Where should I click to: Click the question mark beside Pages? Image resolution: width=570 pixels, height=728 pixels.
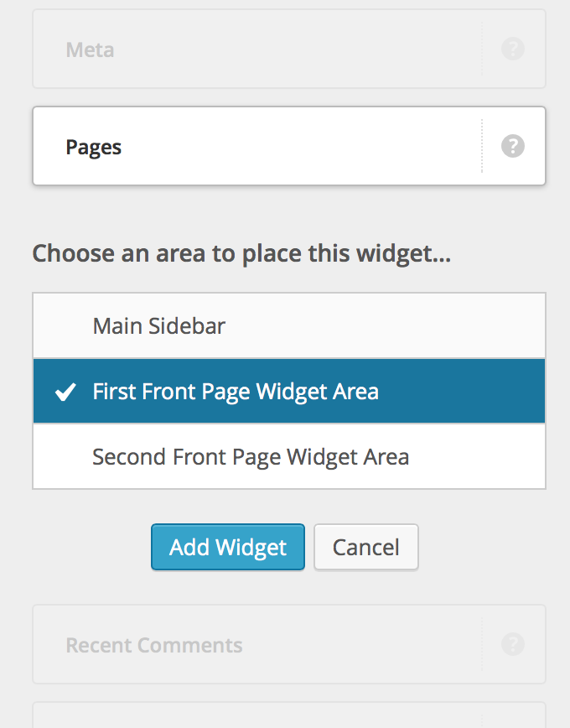[512, 146]
